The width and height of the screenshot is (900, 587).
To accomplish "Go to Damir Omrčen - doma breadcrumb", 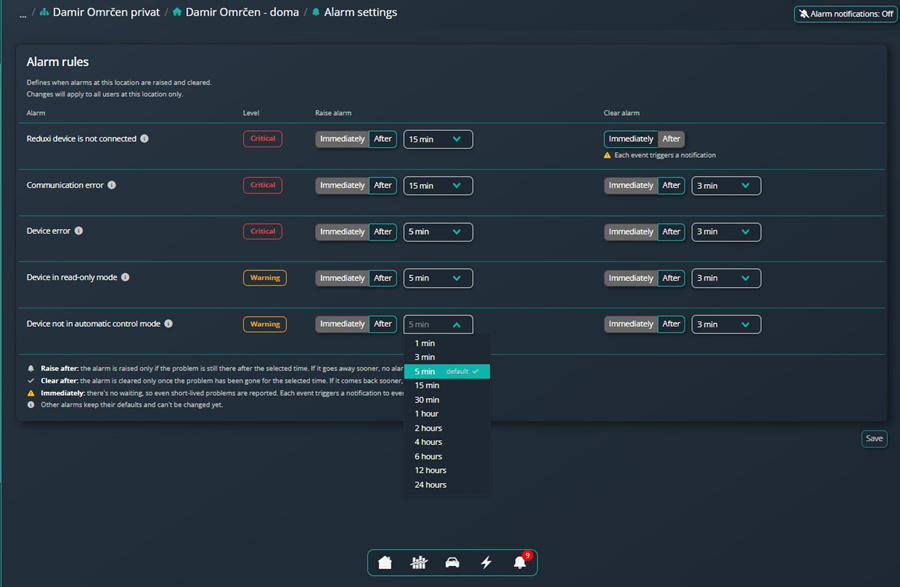I will (242, 12).
